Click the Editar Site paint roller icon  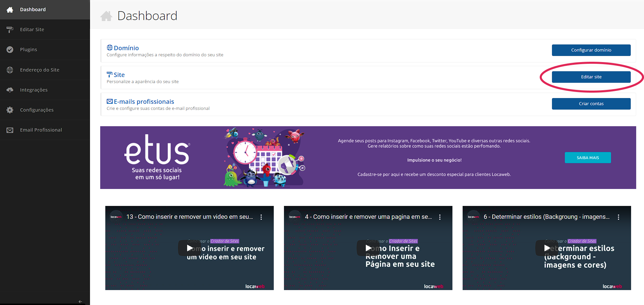click(10, 30)
